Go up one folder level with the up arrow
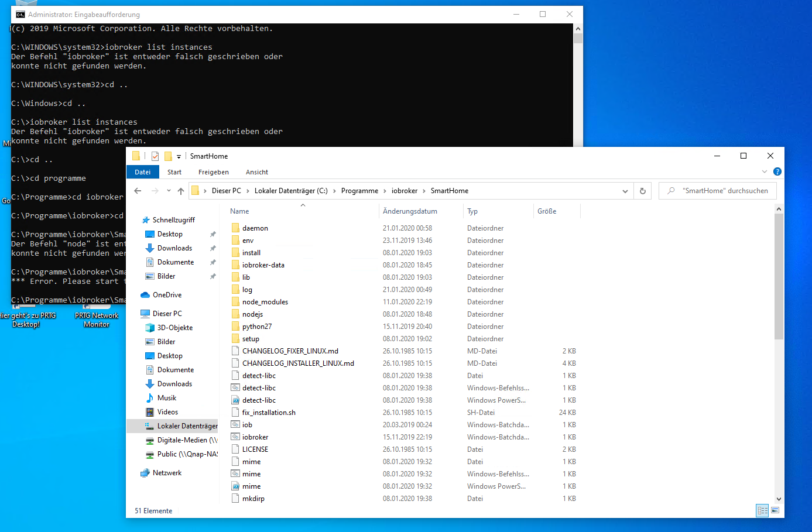The width and height of the screenshot is (812, 532). (x=181, y=191)
